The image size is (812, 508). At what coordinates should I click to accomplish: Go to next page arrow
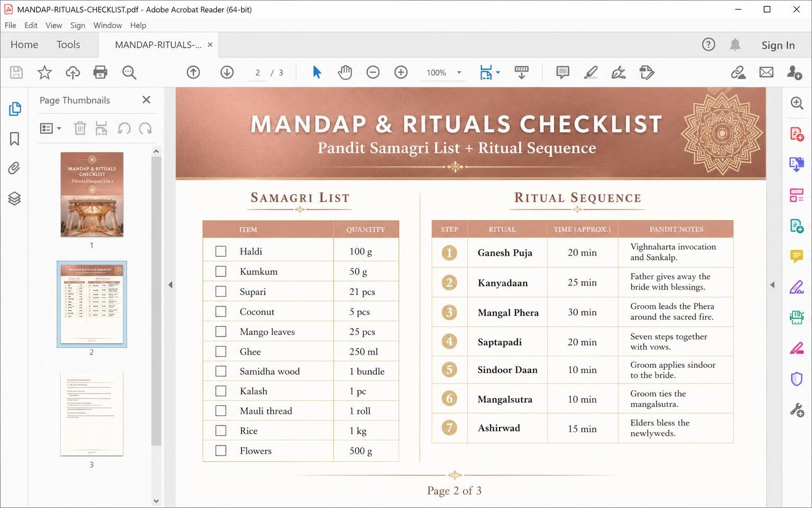click(227, 72)
